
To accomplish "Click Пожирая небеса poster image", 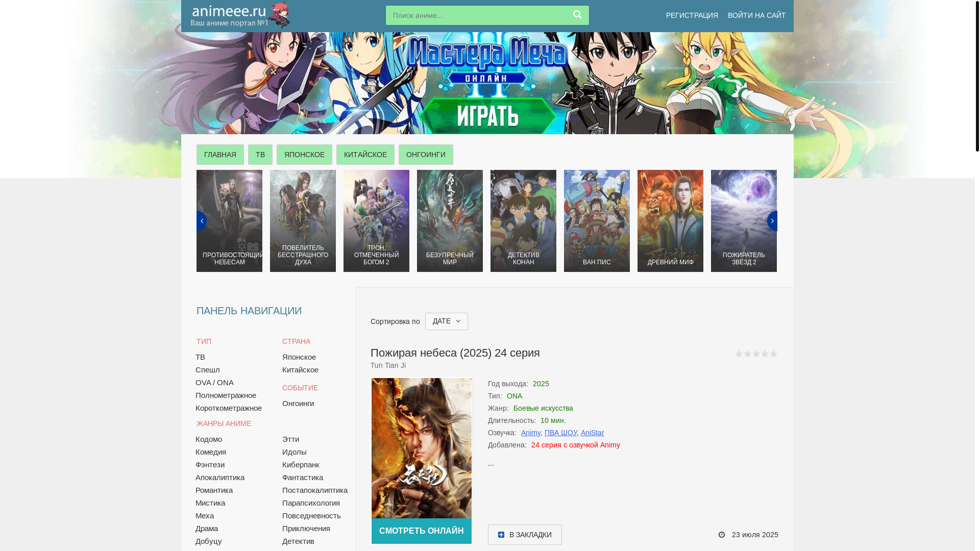I will pos(422,448).
